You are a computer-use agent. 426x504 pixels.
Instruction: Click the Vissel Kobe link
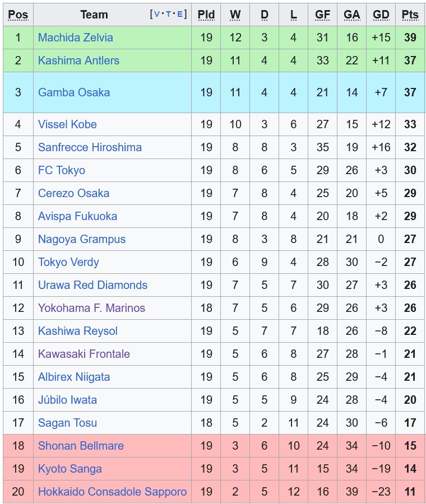[x=67, y=124]
